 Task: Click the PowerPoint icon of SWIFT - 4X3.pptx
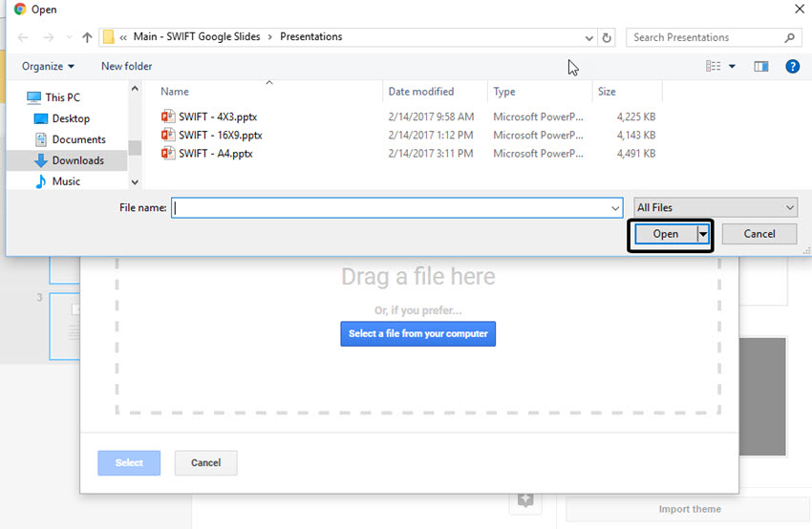168,116
